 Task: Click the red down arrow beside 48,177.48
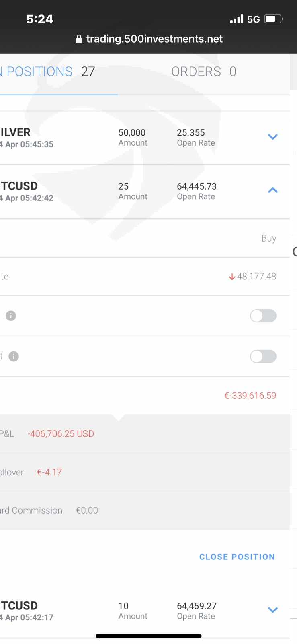click(232, 277)
